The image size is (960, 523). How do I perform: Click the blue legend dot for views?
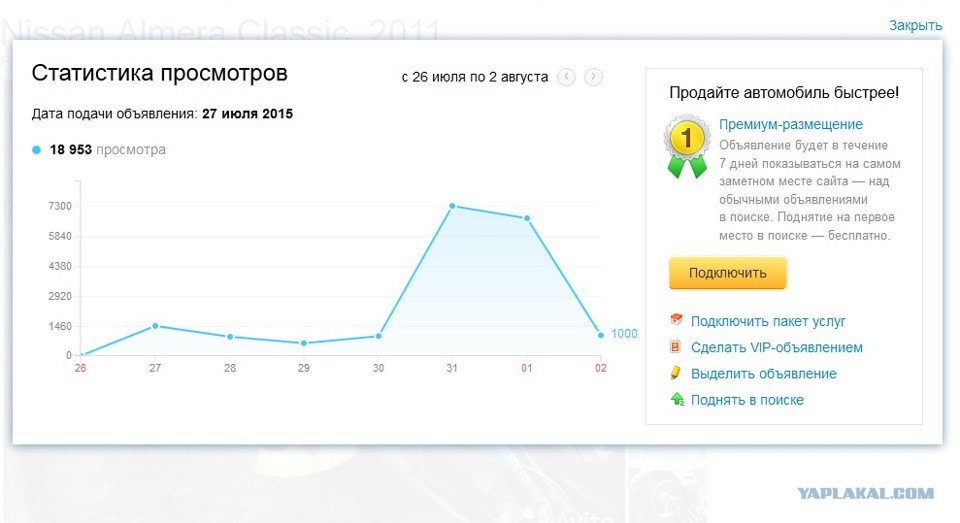click(36, 149)
